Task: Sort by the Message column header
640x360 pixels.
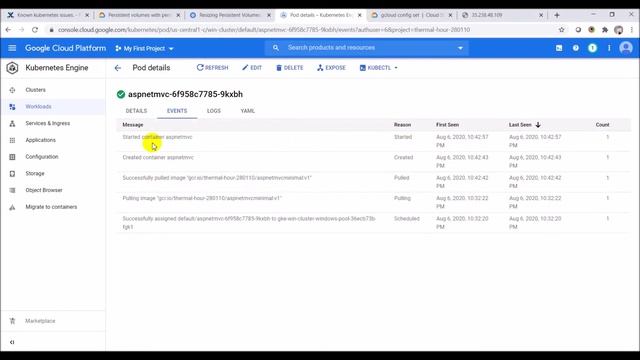Action: (x=133, y=125)
